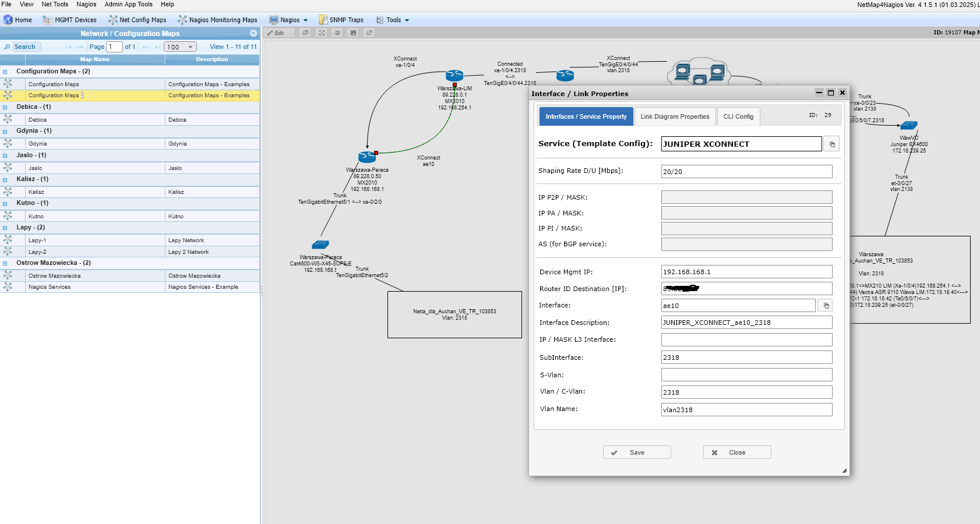Switch to Link Diagram Properties tab
The image size is (980, 524).
tap(675, 116)
